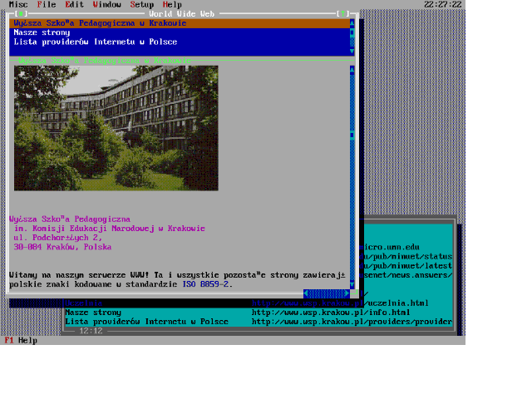Viewport: 532px width, 399px height.
Task: Click the 'pub/minuet/status' line in background window
Action: click(406, 257)
